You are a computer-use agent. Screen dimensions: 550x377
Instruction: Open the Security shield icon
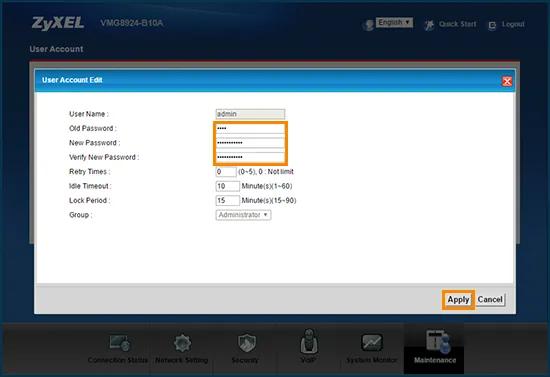[x=247, y=343]
